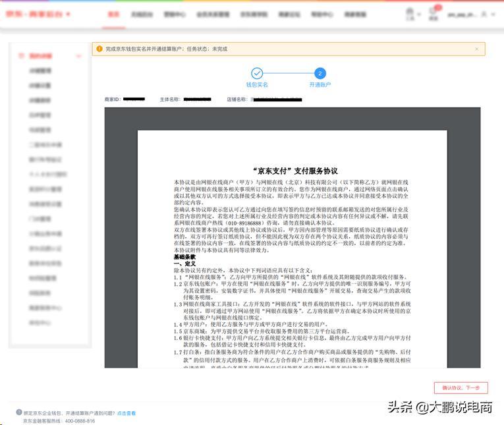504x425 pixels.
Task: Click the step 2 circle for 开通账户
Action: click(x=320, y=73)
